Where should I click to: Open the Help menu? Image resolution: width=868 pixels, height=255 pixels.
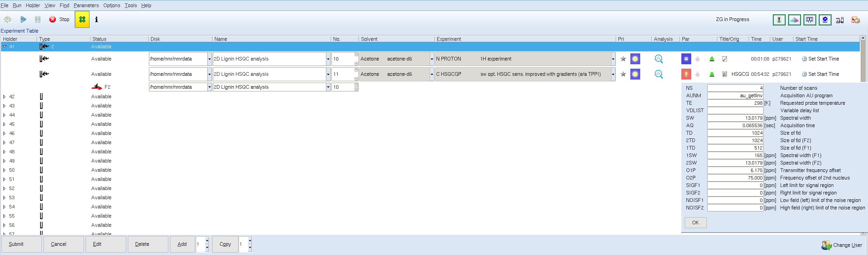point(146,5)
